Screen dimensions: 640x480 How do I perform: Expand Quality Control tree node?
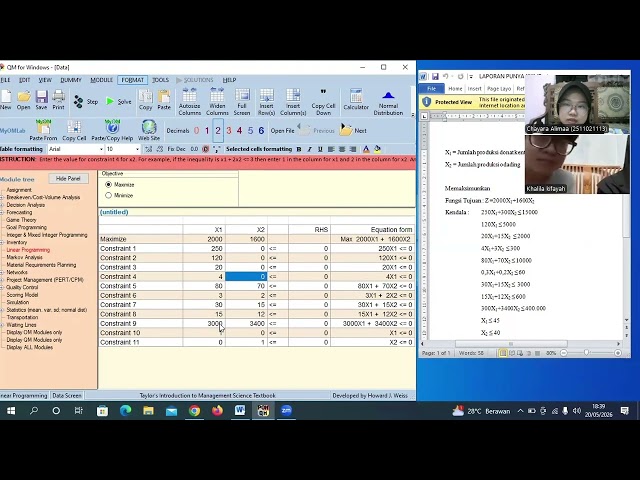2,287
